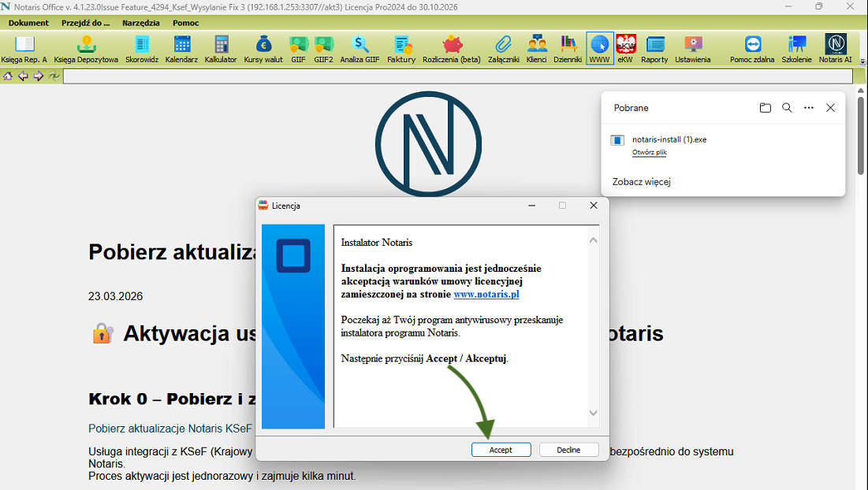Open the Skorowidz index tool
Screen dimensions: 868x490
tap(142, 49)
